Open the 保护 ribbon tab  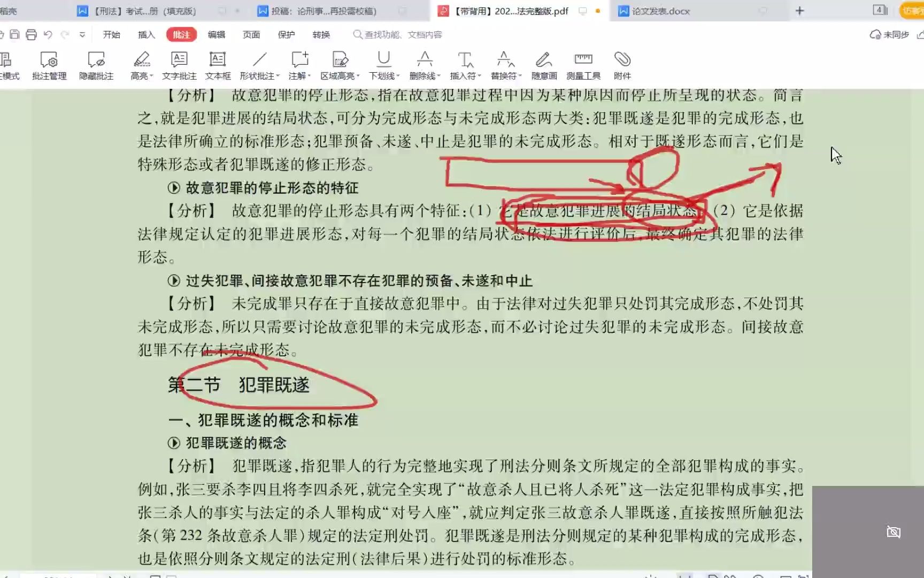(286, 34)
